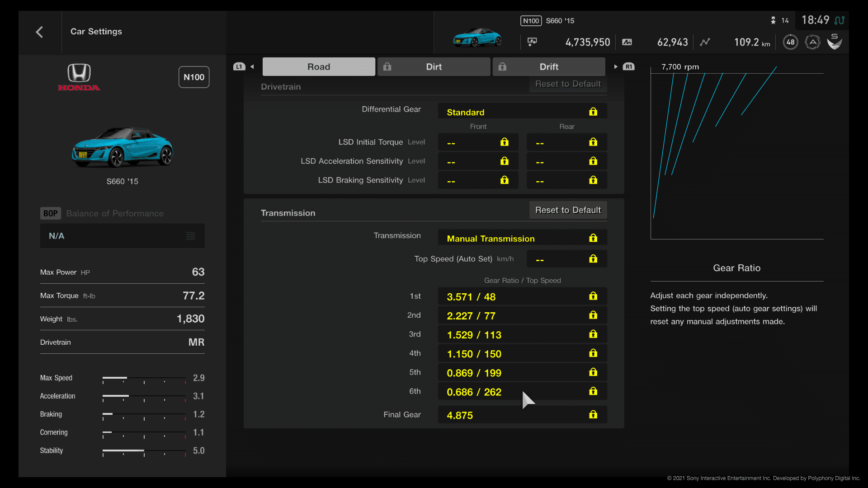This screenshot has height=488, width=868.
Task: Click the network status icon beside clock
Action: tap(840, 20)
